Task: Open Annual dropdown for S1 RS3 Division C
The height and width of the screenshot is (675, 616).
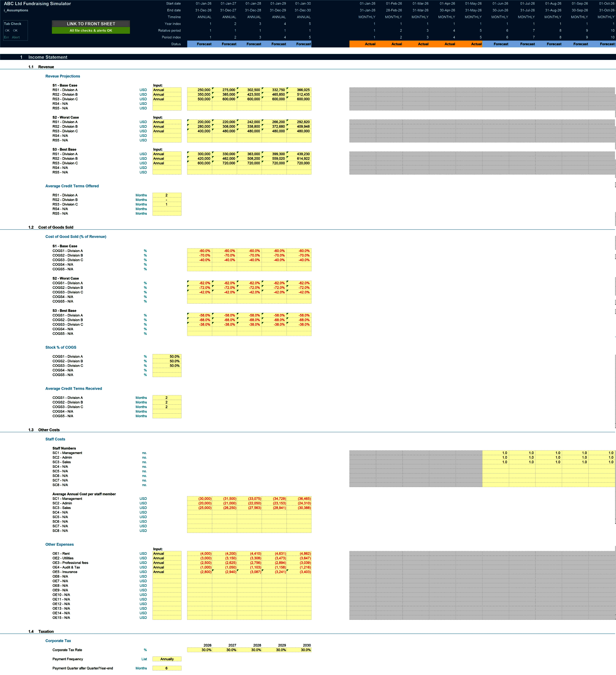Action: pyautogui.click(x=167, y=99)
